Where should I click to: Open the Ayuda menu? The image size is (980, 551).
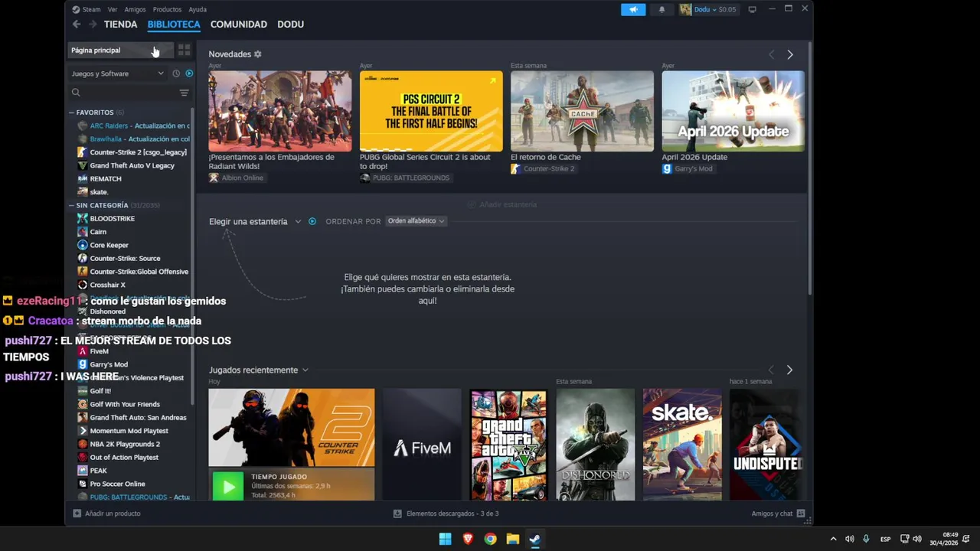[x=198, y=9]
